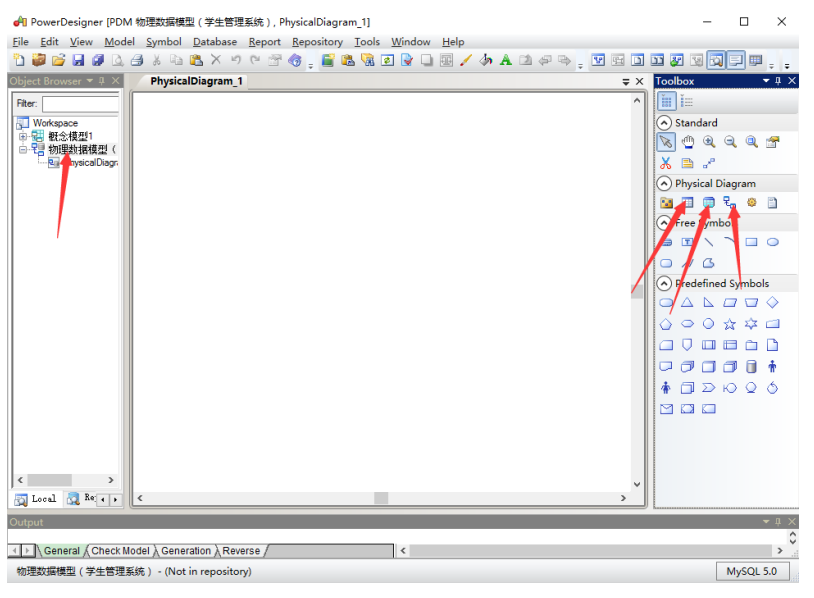
Task: Click the MySQL 5.0 status button
Action: [x=752, y=572]
